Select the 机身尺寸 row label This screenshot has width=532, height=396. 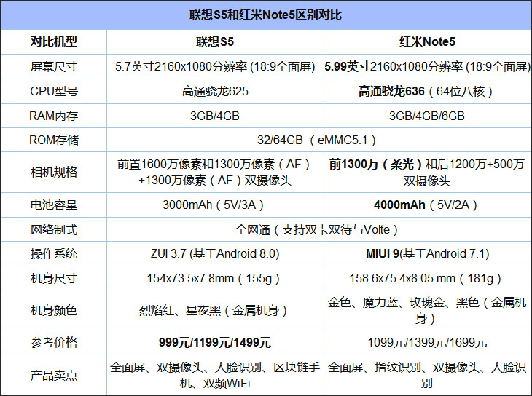pyautogui.click(x=54, y=278)
